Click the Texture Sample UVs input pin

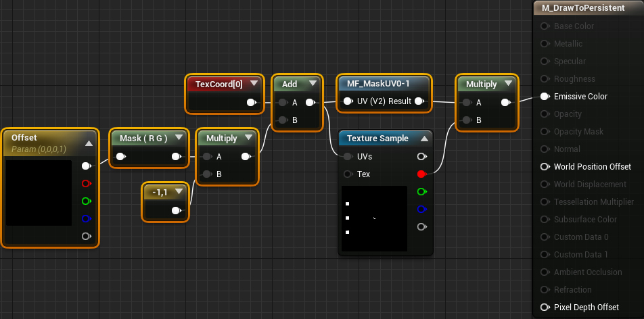pos(348,156)
